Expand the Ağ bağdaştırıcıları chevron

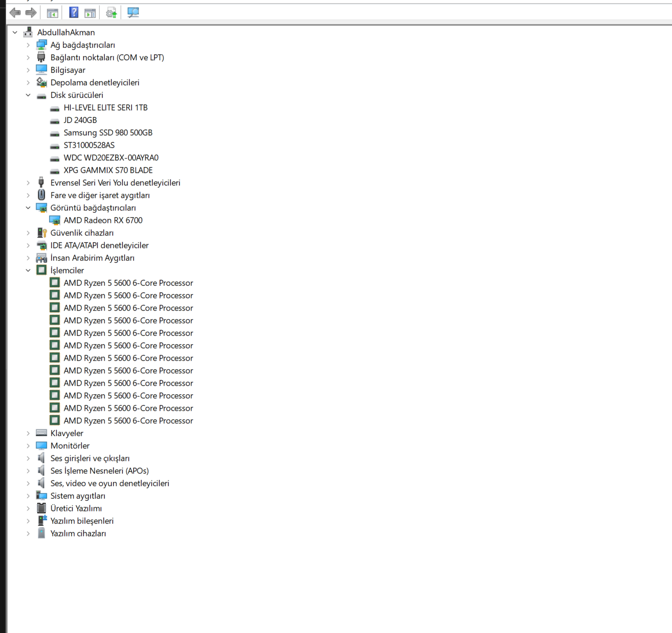click(28, 45)
